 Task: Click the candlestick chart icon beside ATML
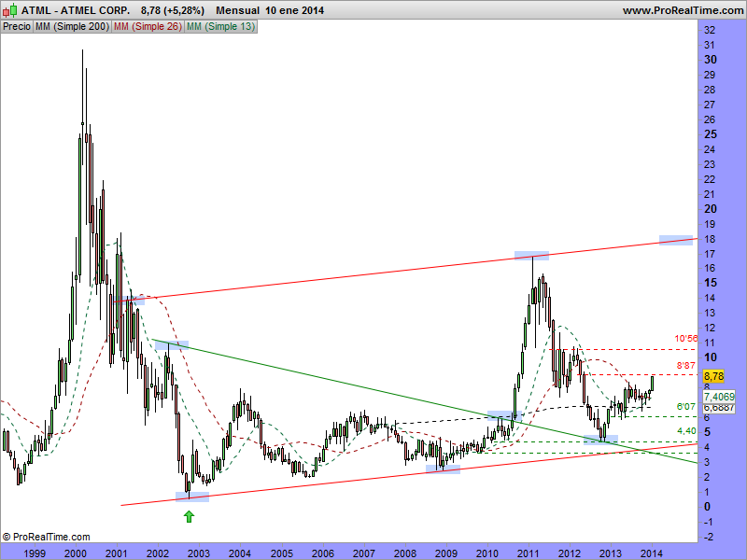(x=10, y=10)
